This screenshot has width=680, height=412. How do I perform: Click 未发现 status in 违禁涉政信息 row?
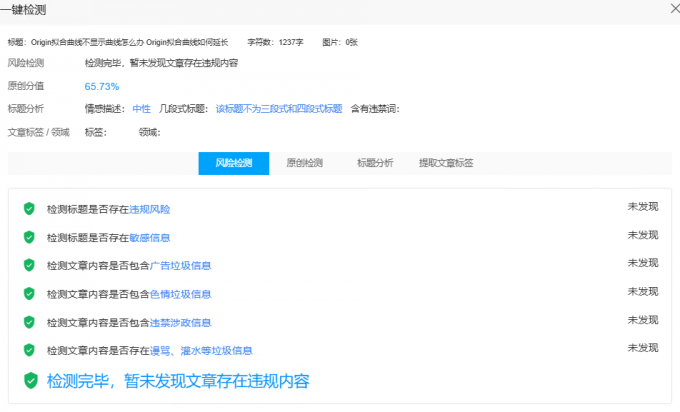(x=643, y=320)
